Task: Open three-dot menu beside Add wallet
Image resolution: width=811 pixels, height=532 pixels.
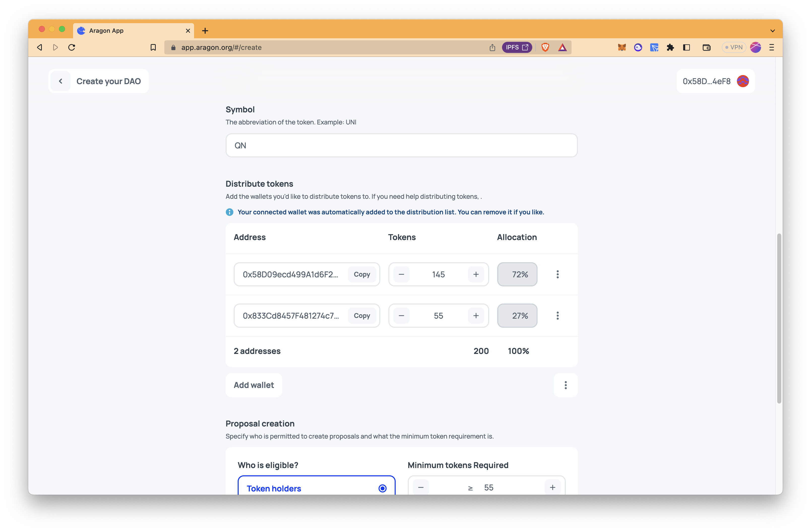Action: [x=565, y=385]
